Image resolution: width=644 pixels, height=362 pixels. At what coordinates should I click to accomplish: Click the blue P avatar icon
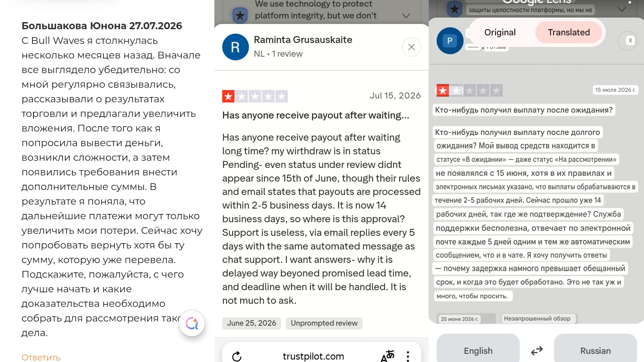(x=450, y=41)
